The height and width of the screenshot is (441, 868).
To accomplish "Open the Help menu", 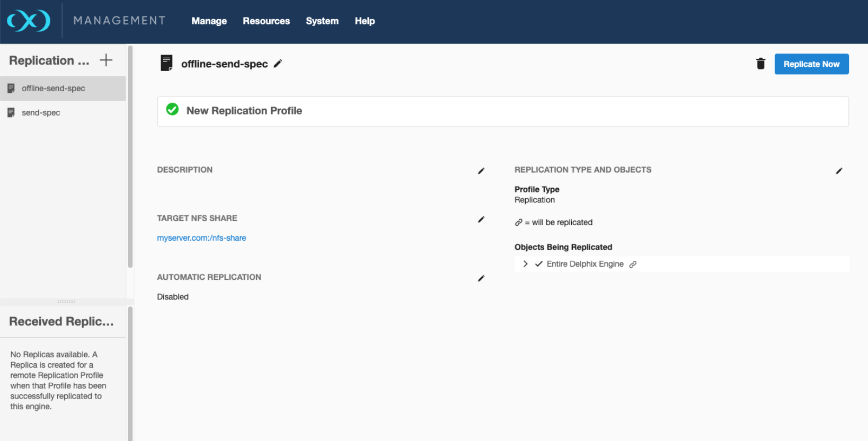I will click(365, 21).
